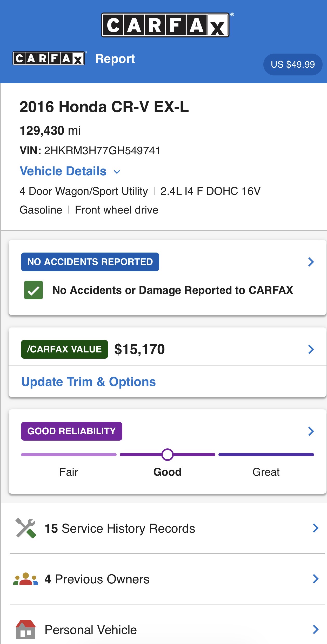Tap the large CARFAX logo at top
Image resolution: width=327 pixels, height=644 pixels.
165,25
